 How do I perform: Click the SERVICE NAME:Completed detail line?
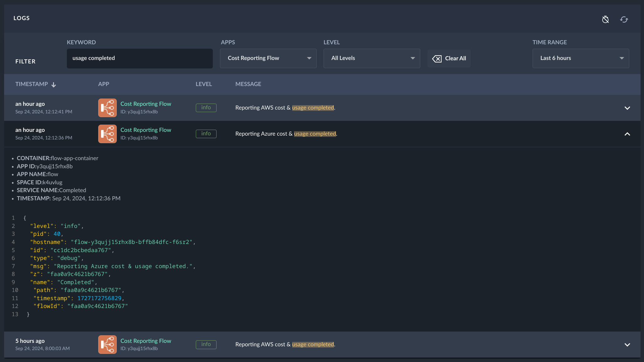[51, 190]
